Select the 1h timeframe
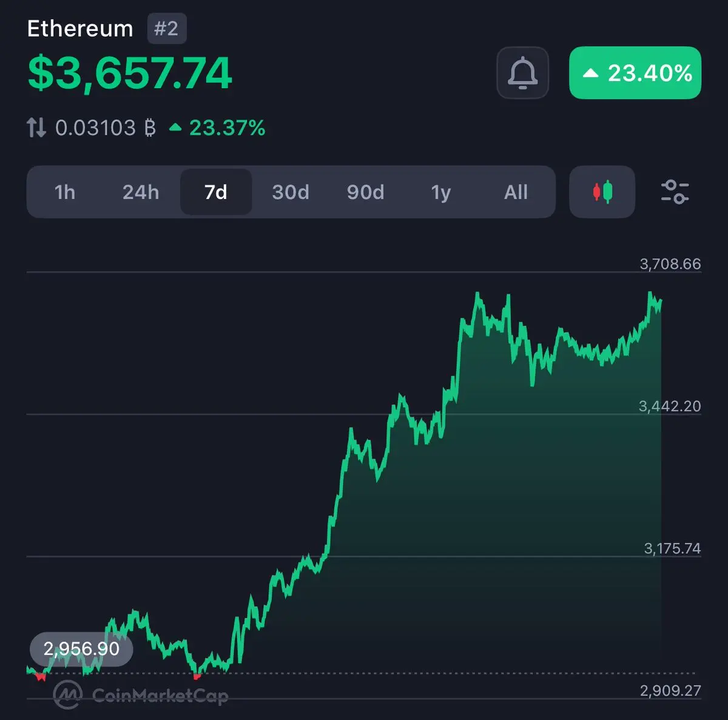Viewport: 728px width, 720px height. [x=65, y=192]
